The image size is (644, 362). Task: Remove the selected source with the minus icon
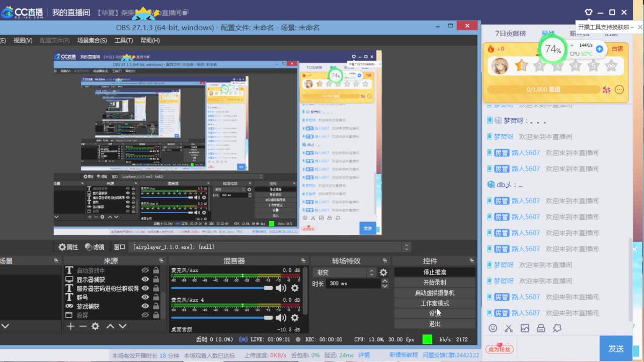(x=83, y=326)
